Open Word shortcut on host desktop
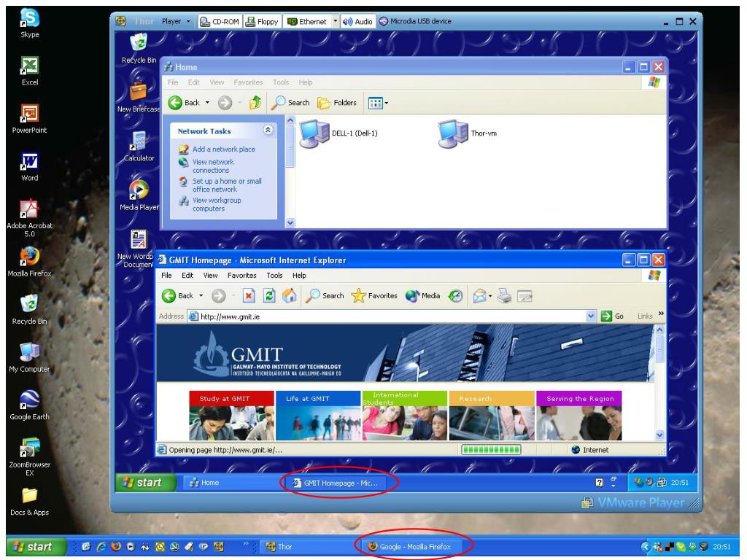 tap(29, 166)
